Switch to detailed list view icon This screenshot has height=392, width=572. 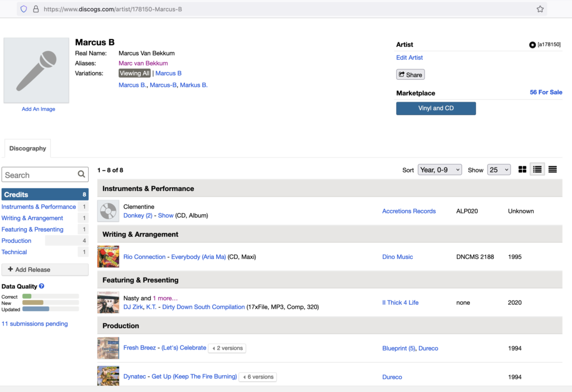[537, 170]
